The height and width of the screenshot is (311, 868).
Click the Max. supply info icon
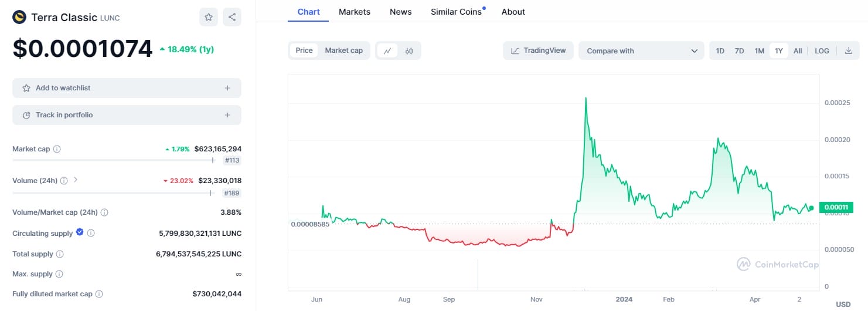tap(59, 274)
